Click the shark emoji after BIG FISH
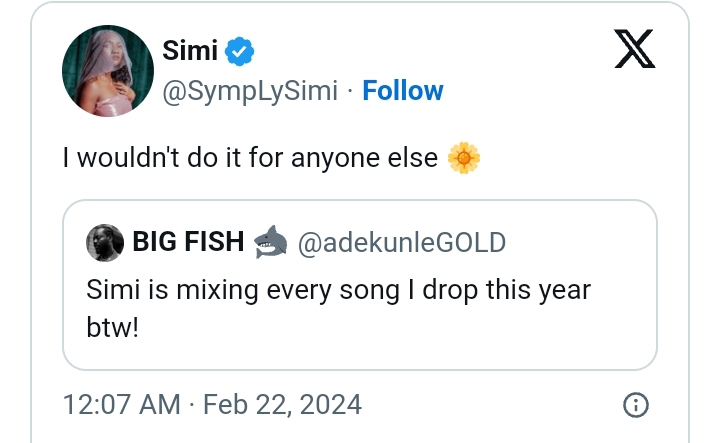 coord(270,241)
